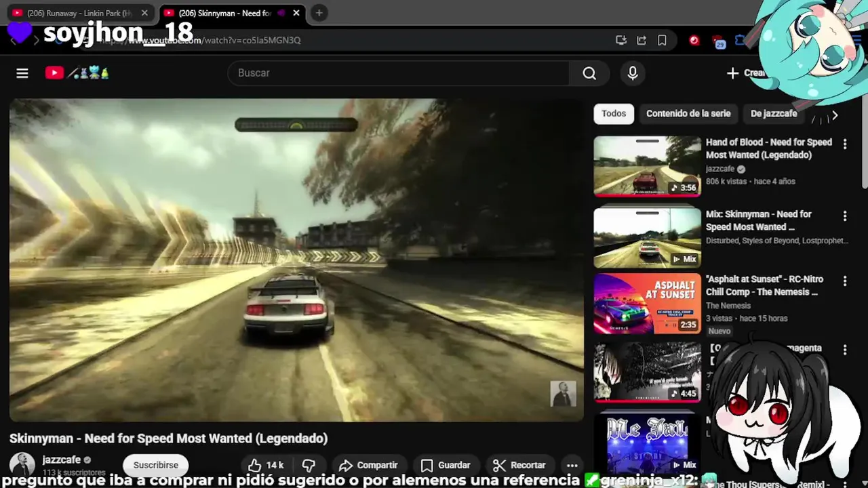Focus the Buscar search field
Image resolution: width=868 pixels, height=488 pixels.
click(x=399, y=73)
